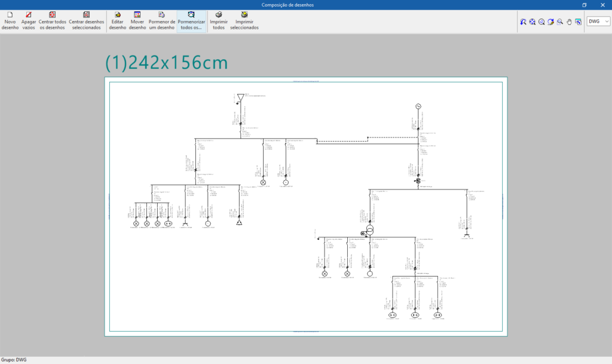Click the drawing sheet with the schematic
The image size is (612, 364).
coord(305,206)
